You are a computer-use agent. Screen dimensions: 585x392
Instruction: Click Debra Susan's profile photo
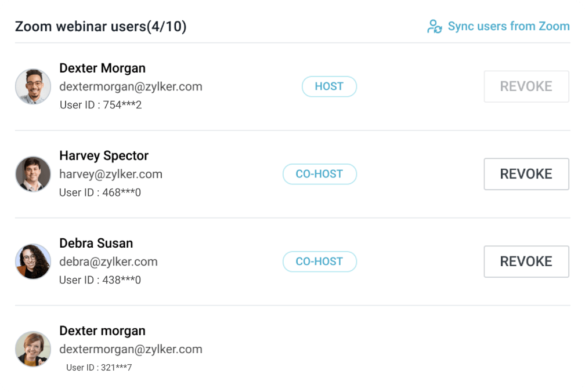coord(33,262)
